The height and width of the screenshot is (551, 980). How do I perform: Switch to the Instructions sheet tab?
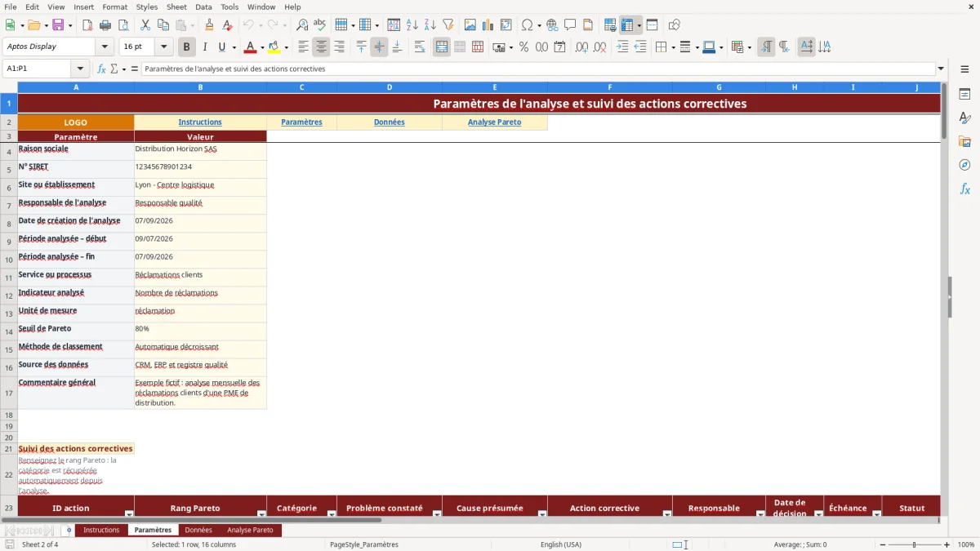[x=101, y=531]
